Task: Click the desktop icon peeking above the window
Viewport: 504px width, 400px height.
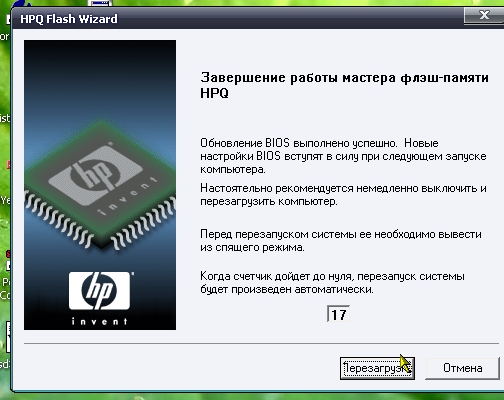Action: click(x=100, y=3)
